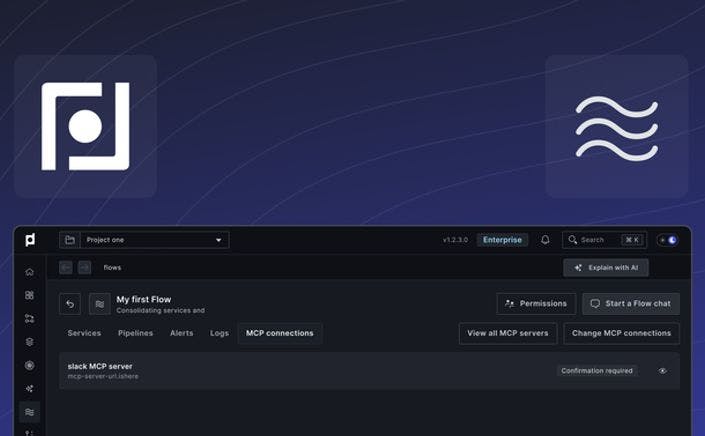Toggle the dark mode switch

pyautogui.click(x=668, y=240)
